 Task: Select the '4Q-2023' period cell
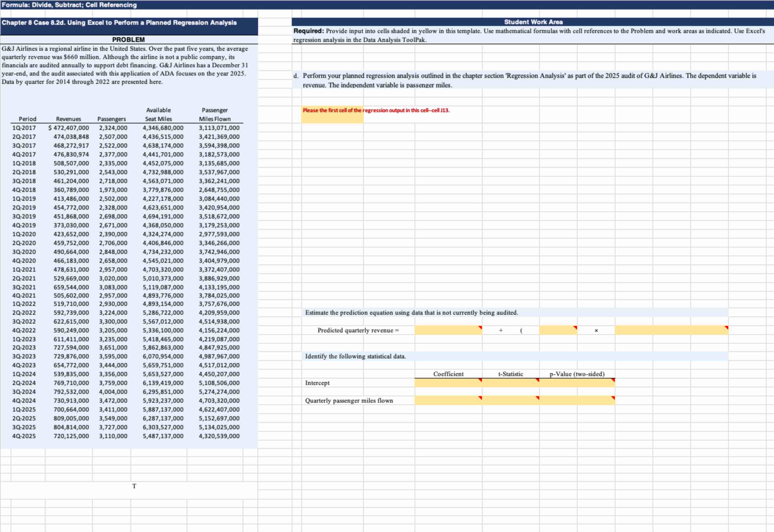[24, 365]
